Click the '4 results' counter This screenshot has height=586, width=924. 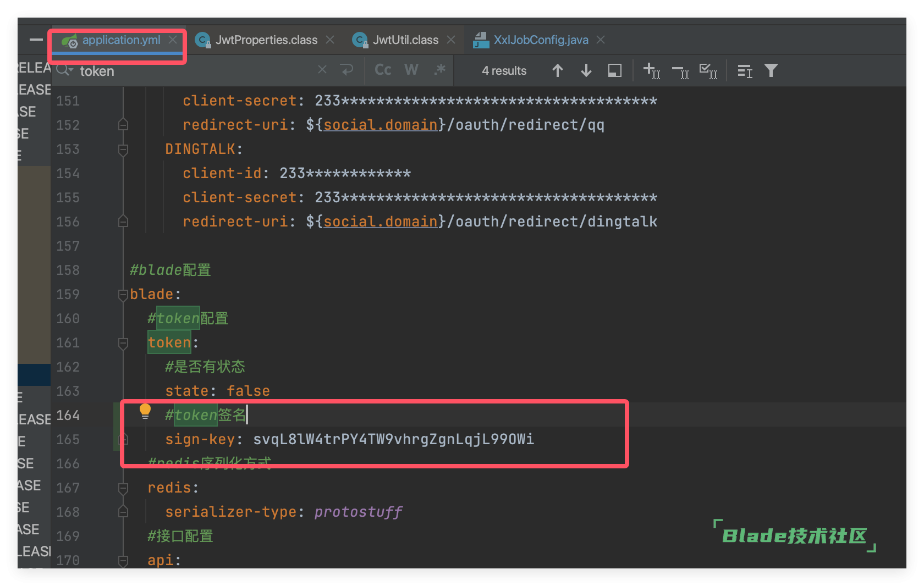(x=504, y=70)
